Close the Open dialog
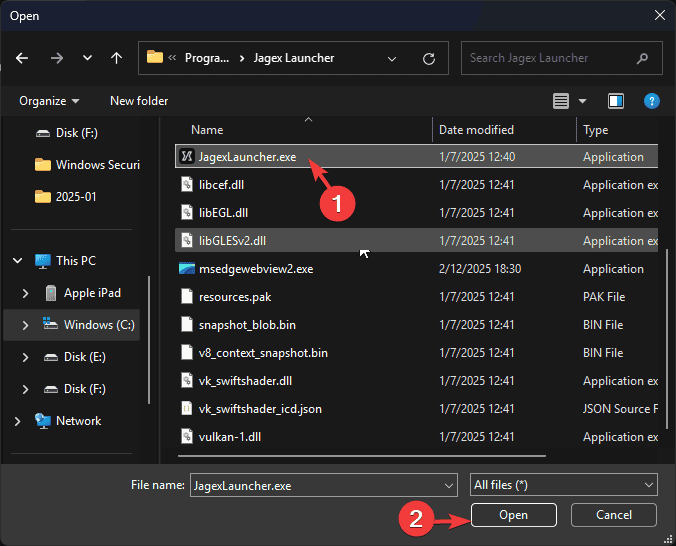The image size is (676, 546). point(660,16)
